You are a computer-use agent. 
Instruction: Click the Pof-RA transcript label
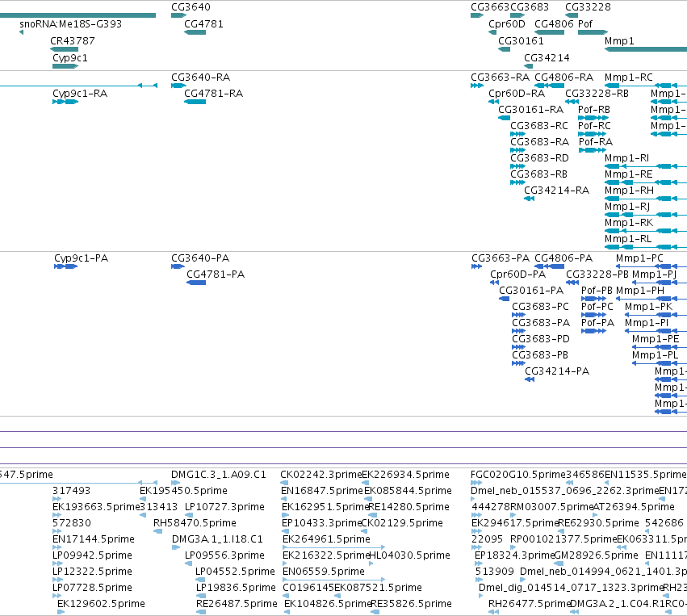(x=596, y=142)
